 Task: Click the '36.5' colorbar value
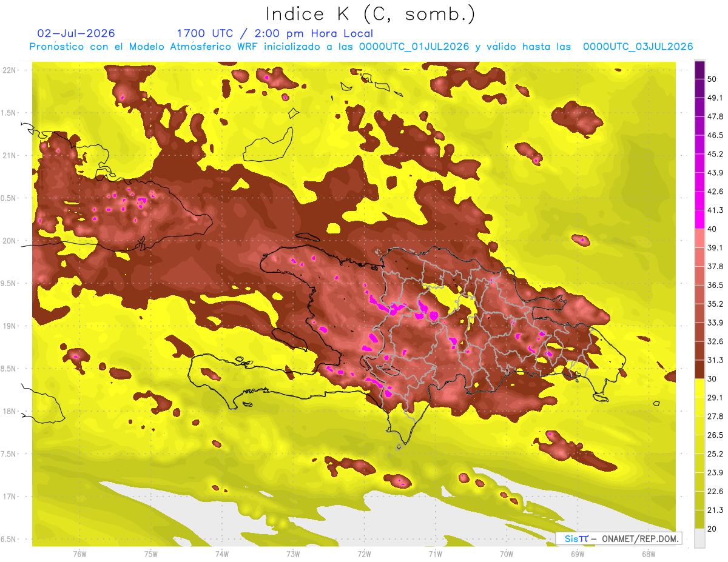[715, 285]
